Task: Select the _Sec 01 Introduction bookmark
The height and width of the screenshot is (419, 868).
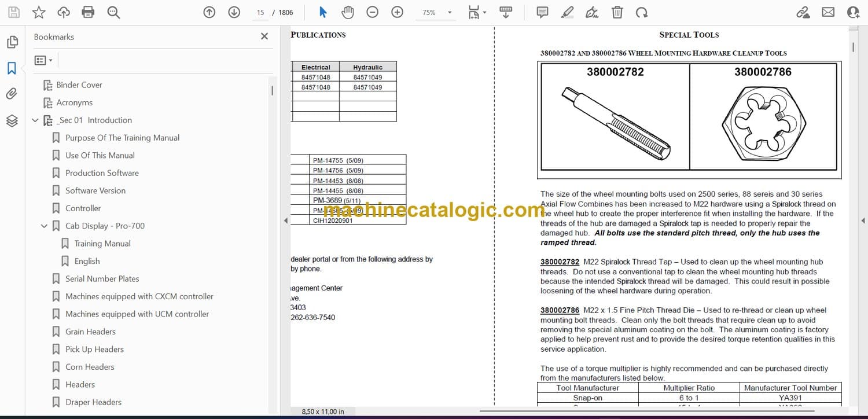Action: coord(94,120)
